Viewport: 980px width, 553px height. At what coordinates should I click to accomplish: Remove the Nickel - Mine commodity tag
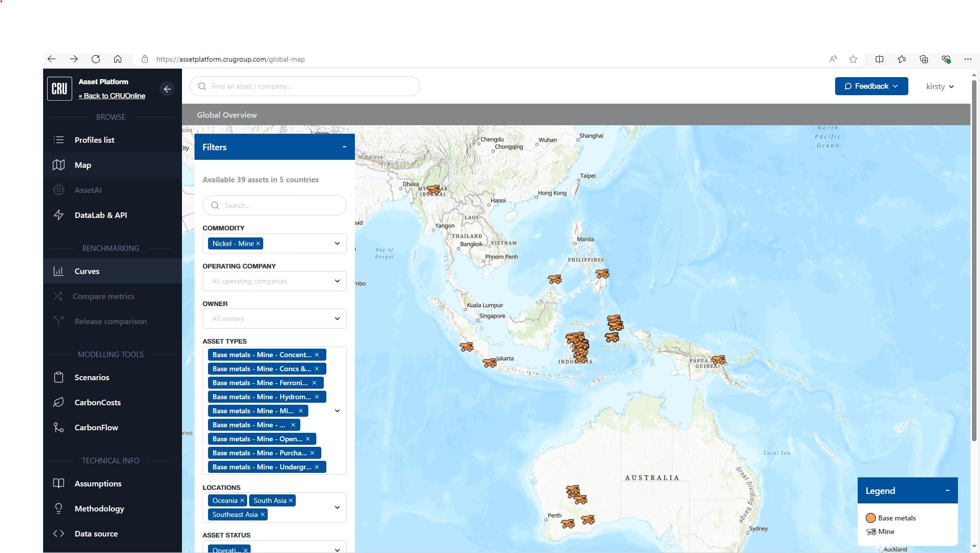tap(258, 243)
